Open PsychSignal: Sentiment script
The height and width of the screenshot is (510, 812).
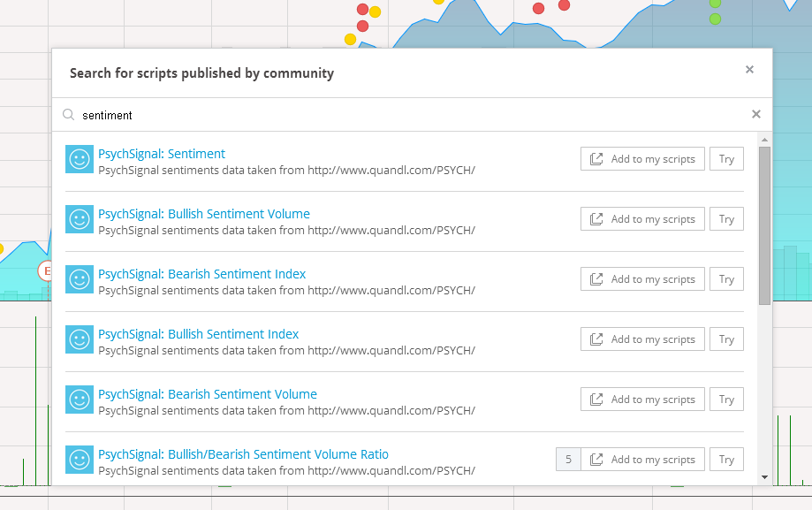click(x=162, y=154)
